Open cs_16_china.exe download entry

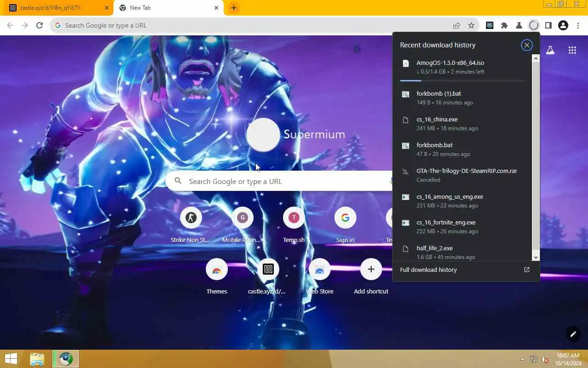pos(463,123)
